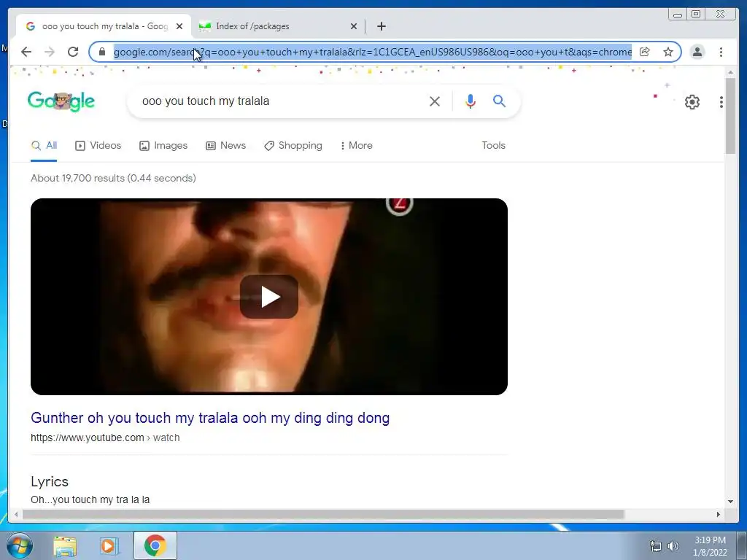This screenshot has width=747, height=560.
Task: Share this page using the share icon
Action: (645, 52)
